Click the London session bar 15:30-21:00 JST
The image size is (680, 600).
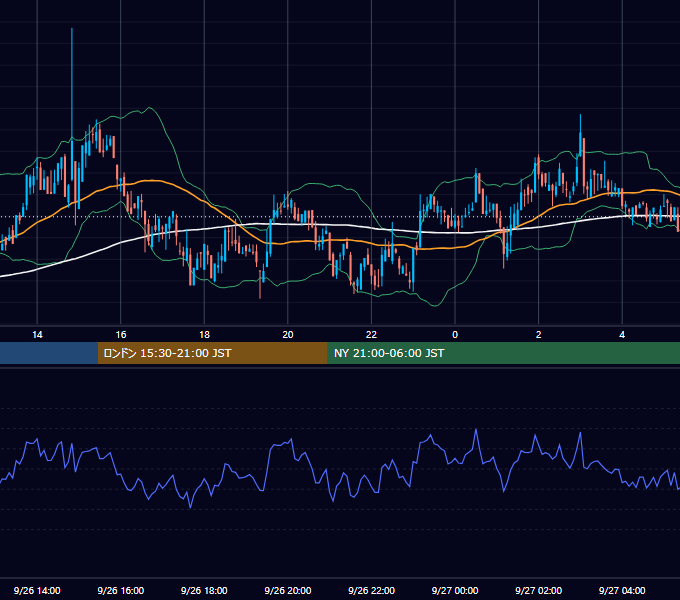212,353
